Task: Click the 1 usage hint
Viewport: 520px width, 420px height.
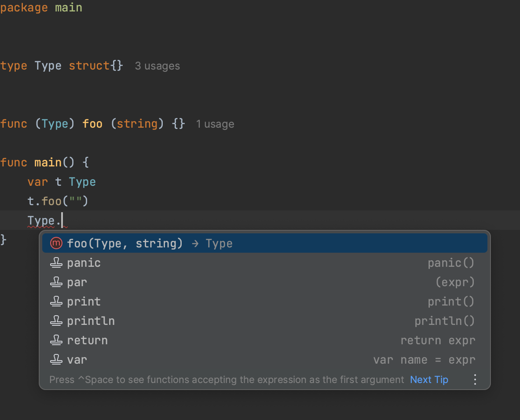Action: [215, 124]
